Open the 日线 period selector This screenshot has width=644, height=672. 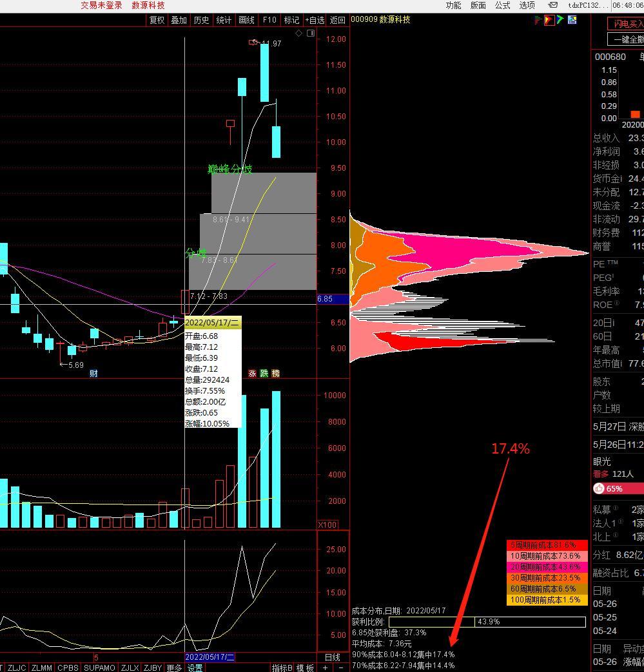(x=332, y=657)
